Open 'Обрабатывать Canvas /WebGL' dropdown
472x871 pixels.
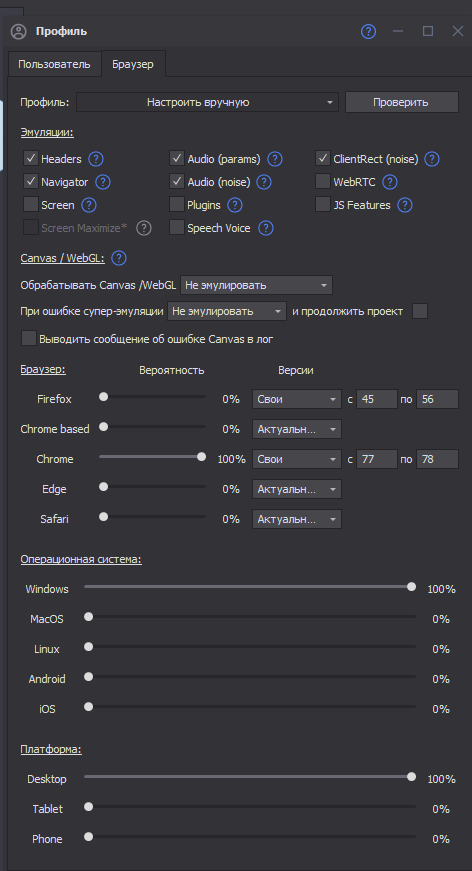256,286
